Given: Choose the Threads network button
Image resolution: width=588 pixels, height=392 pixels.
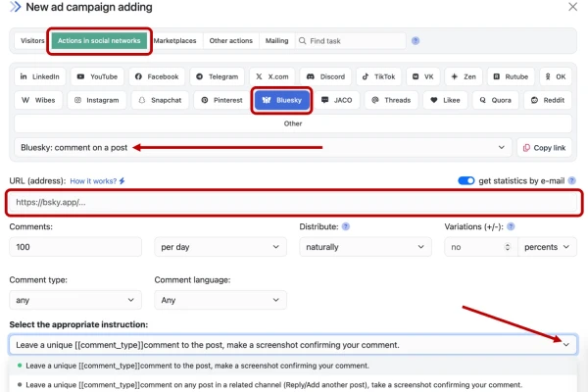Looking at the screenshot, I should coord(391,100).
